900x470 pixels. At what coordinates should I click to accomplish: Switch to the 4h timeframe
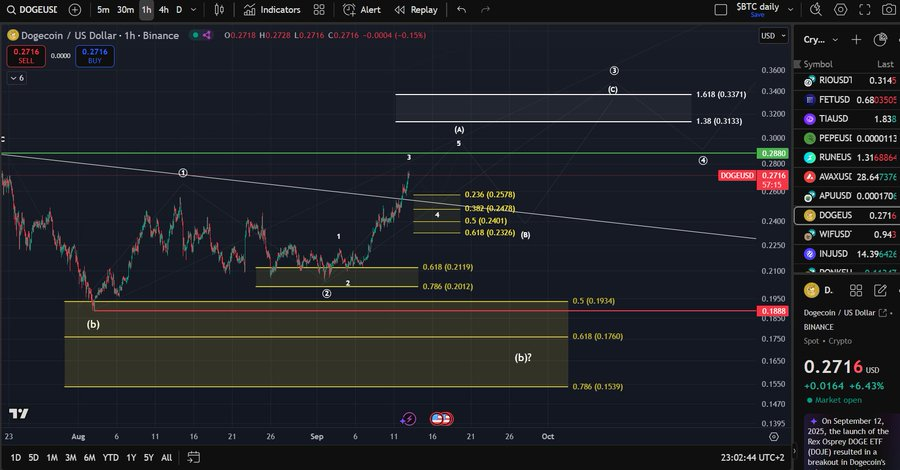[x=164, y=10]
